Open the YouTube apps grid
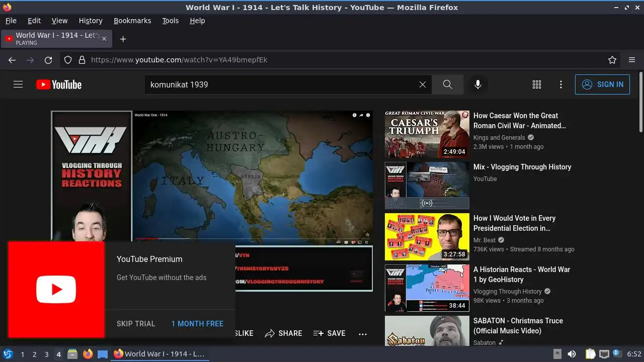 click(x=537, y=84)
